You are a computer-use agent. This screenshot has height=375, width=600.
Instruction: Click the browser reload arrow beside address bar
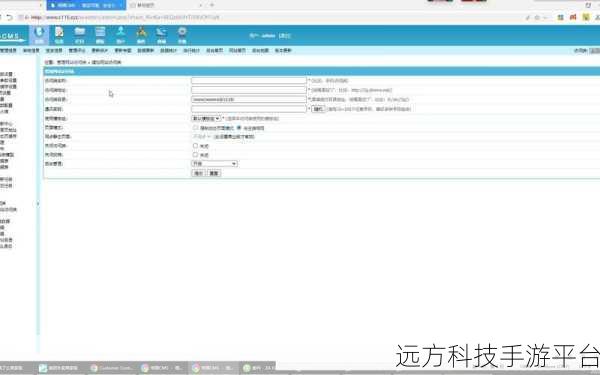point(10,17)
